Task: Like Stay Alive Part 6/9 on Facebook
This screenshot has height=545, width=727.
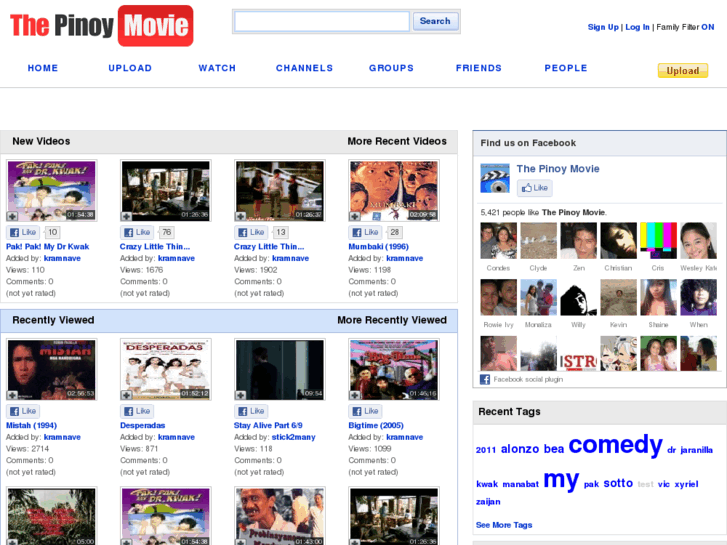Action: click(x=251, y=411)
